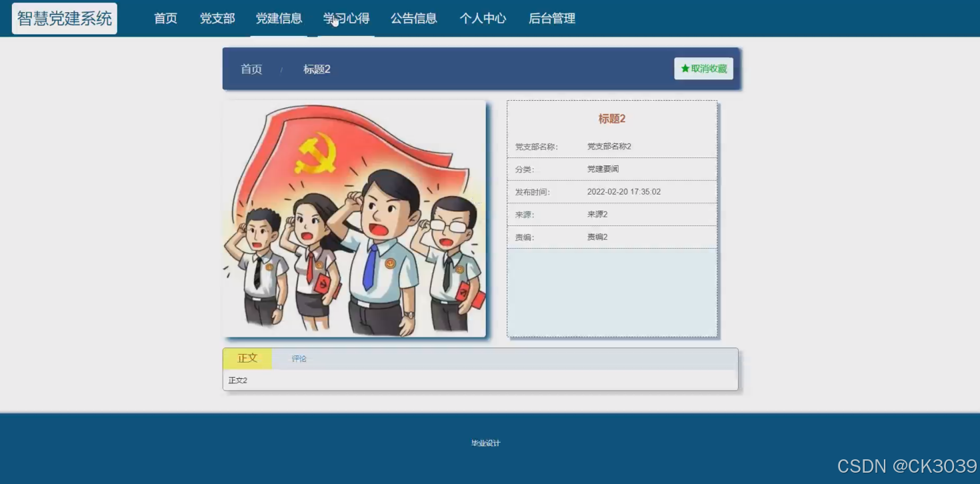
Task: Click the 责编2 value
Action: tap(597, 237)
